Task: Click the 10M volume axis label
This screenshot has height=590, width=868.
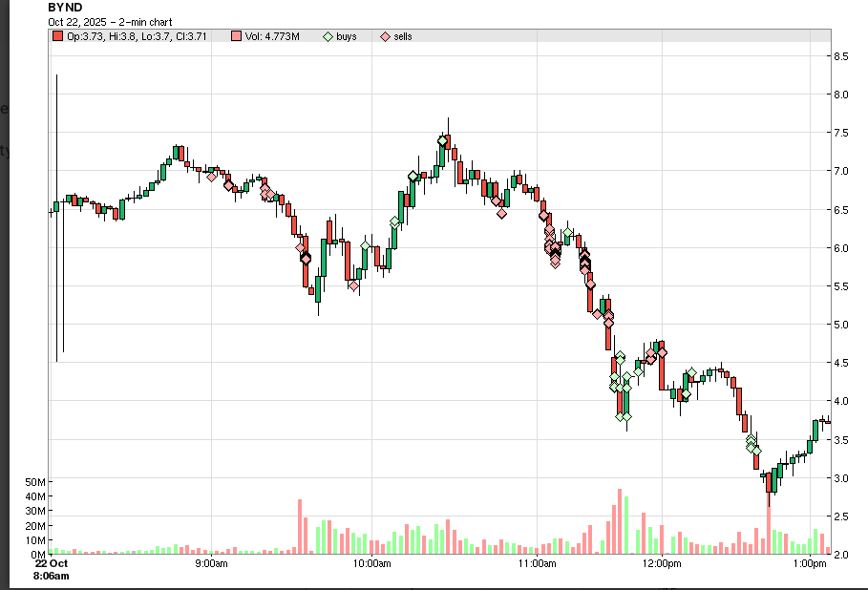Action: tap(35, 540)
